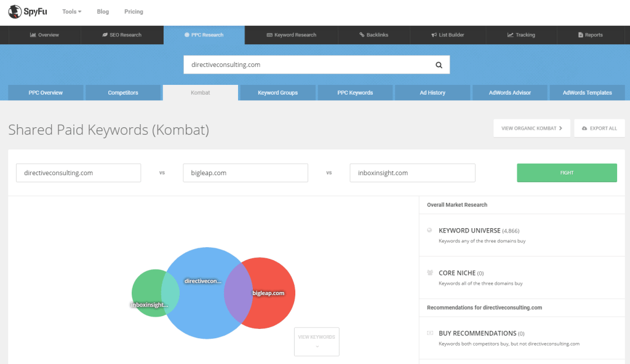Open the Tracking tab
This screenshot has height=364, width=630.
tap(521, 35)
